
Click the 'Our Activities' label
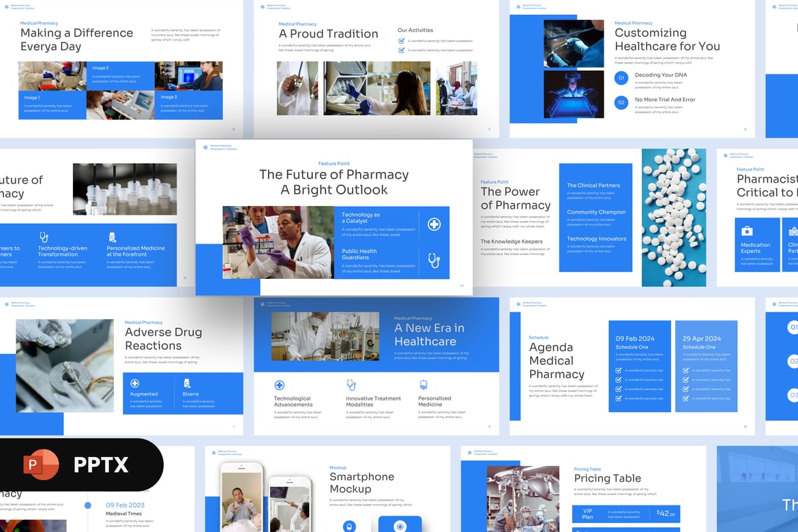pyautogui.click(x=415, y=30)
